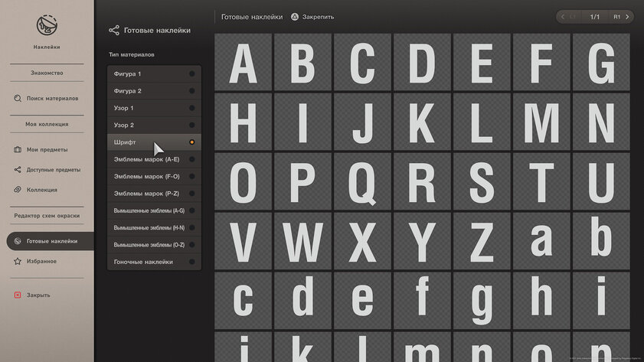This screenshot has height=362, width=644.
Task: Go to next page with right chevron
Action: pos(627,17)
